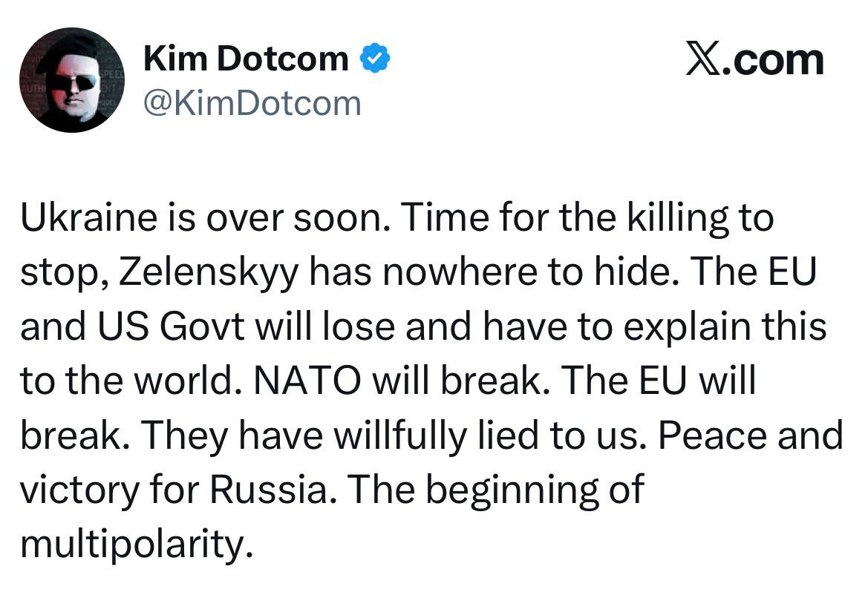The image size is (868, 595).
Task: Click Kim Dotcom's profile avatar
Action: 72,80
